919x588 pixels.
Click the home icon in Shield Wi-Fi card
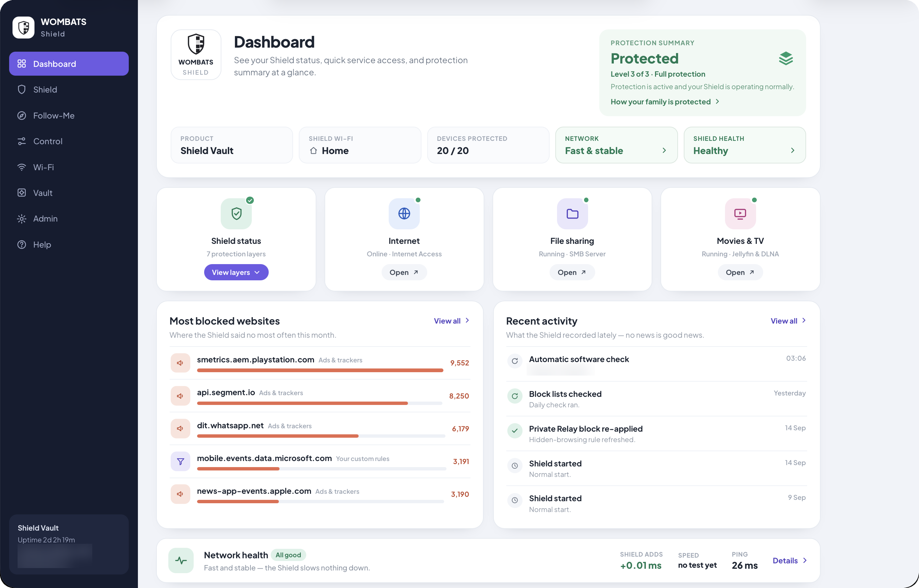[x=313, y=150]
